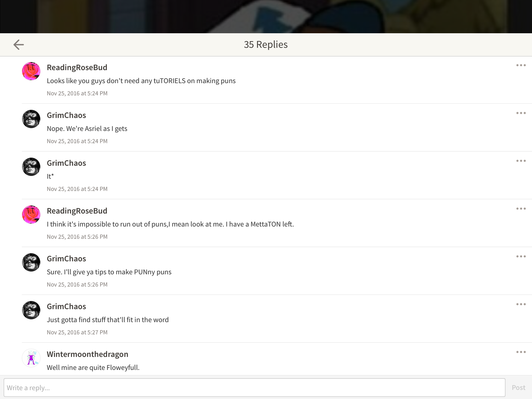The image size is (532, 399).
Task: Open three-dot menu for 'PUNny puns' reply
Action: tap(521, 257)
